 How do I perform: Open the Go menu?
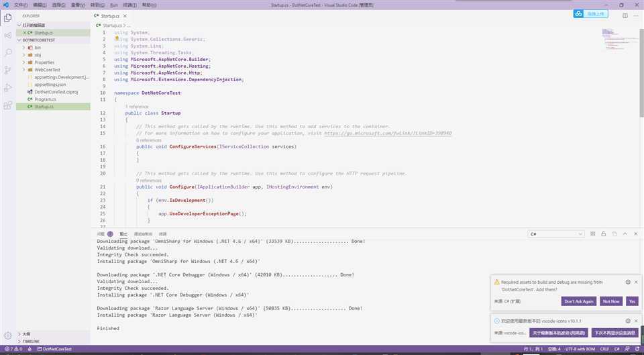point(97,5)
